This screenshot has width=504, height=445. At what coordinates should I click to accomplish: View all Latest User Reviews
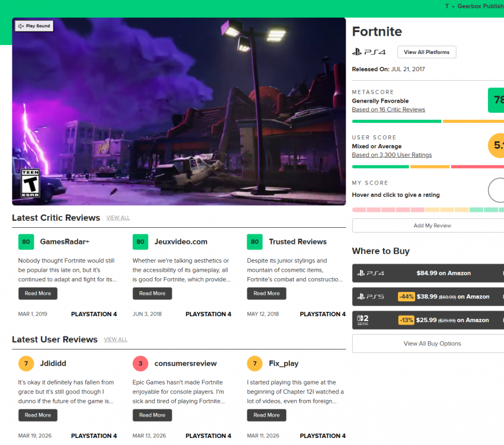[116, 339]
